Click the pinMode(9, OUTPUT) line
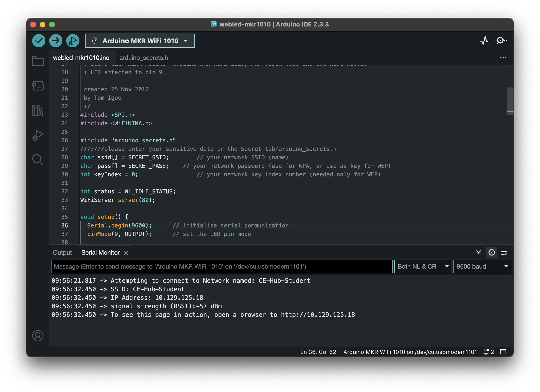Screen dimensions: 540x392 119,234
